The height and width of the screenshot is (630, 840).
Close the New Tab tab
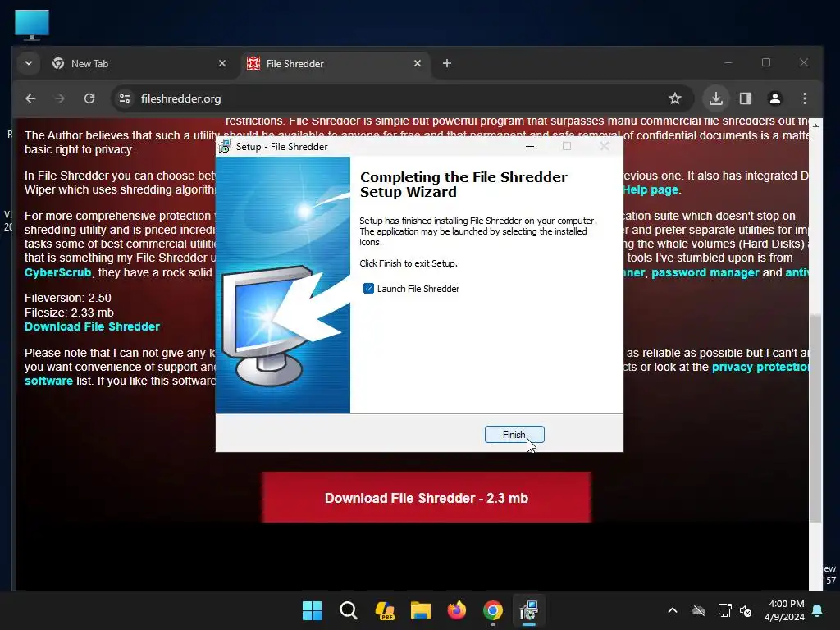click(x=222, y=63)
